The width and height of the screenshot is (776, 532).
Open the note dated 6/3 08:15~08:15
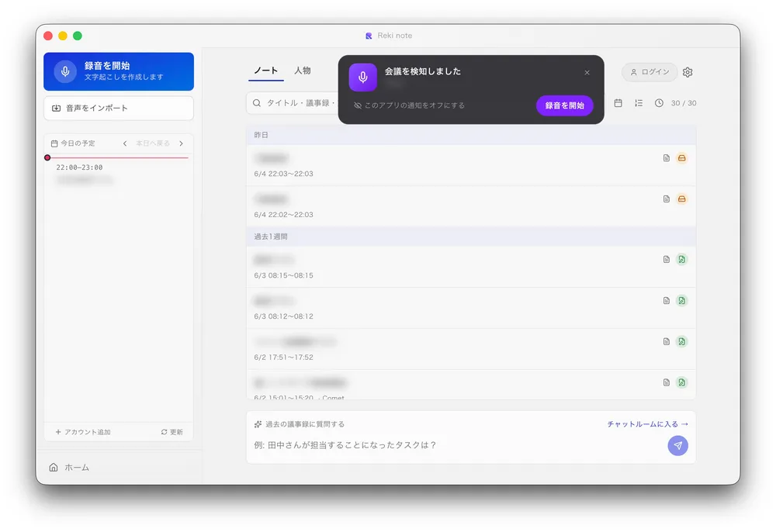471,267
